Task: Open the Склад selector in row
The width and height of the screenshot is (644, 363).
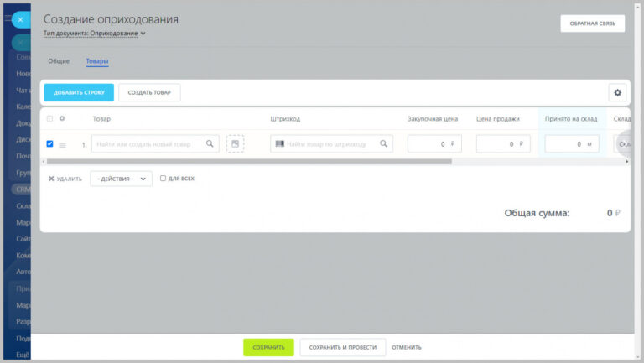Action: 622,144
